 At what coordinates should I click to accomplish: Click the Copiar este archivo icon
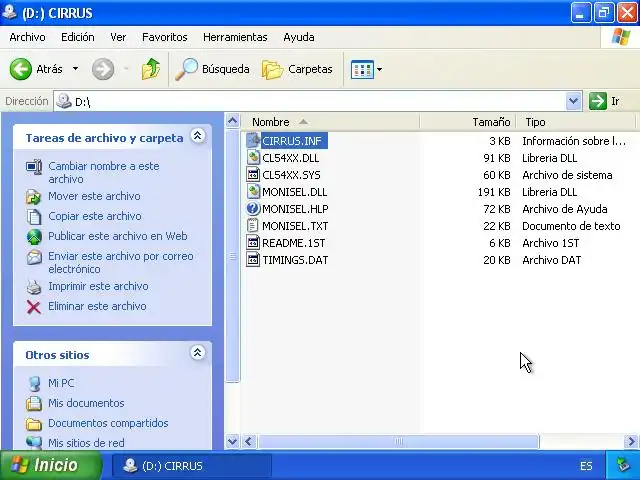pos(34,216)
